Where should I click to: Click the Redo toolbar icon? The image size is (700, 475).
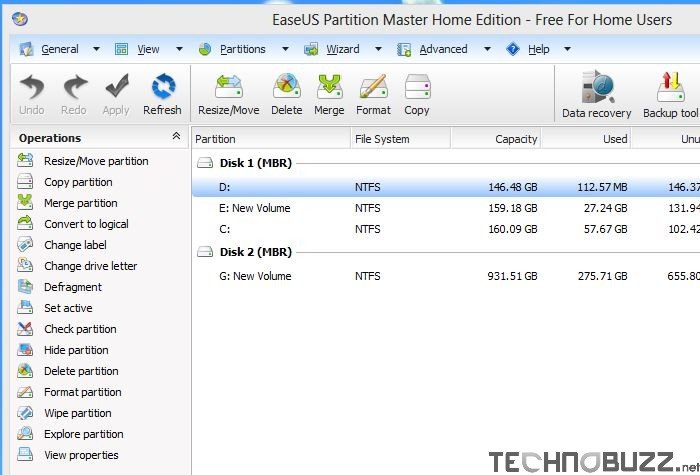point(75,87)
